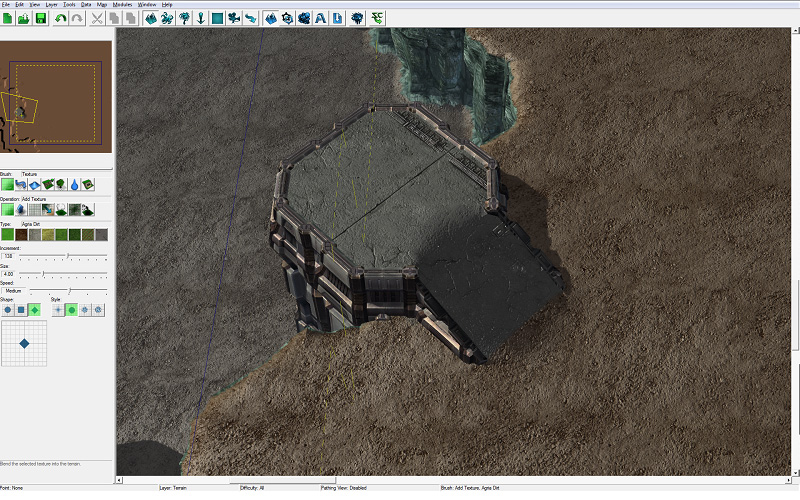Click the Size value field showing 4.00

click(8, 274)
